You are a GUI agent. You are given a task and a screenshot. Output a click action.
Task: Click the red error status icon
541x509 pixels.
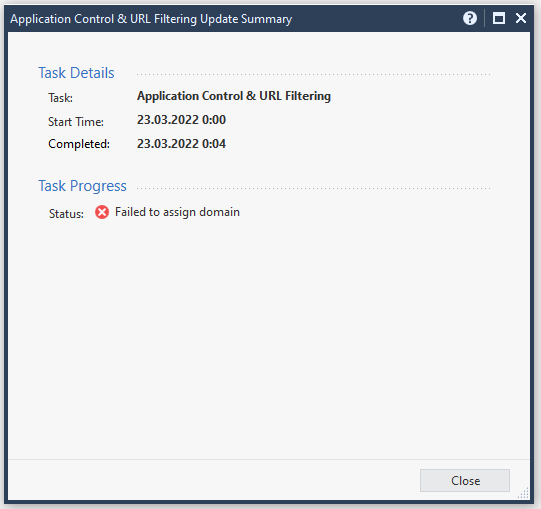tap(102, 212)
